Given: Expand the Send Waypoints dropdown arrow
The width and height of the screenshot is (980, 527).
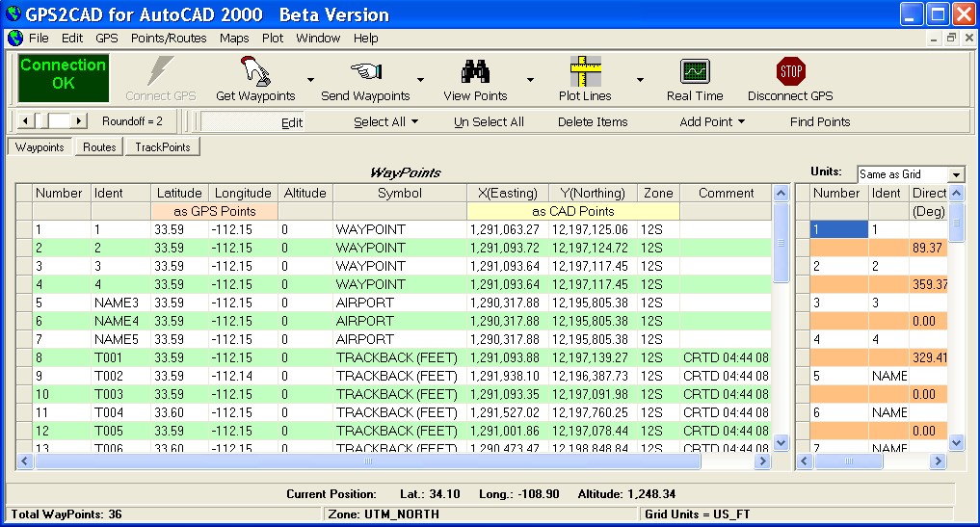Looking at the screenshot, I should pos(420,79).
